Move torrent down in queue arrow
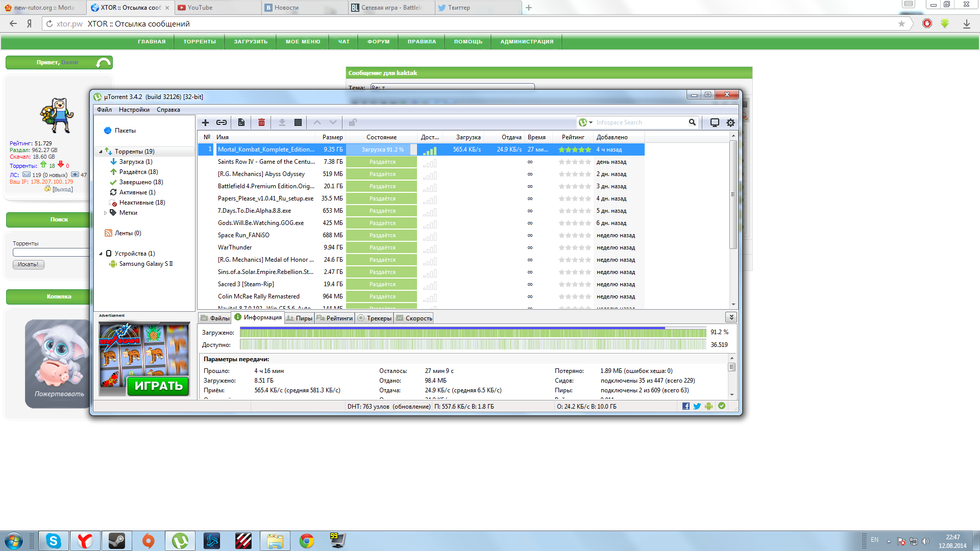 (x=333, y=122)
